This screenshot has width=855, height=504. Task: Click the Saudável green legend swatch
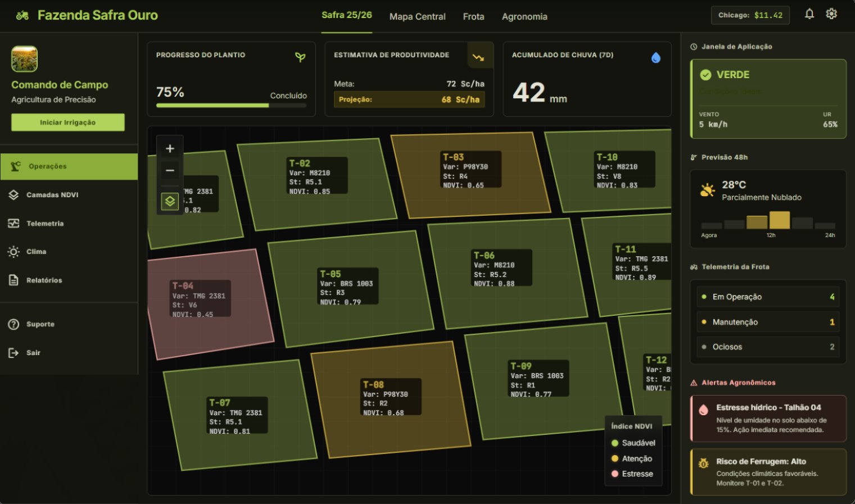[x=614, y=443]
